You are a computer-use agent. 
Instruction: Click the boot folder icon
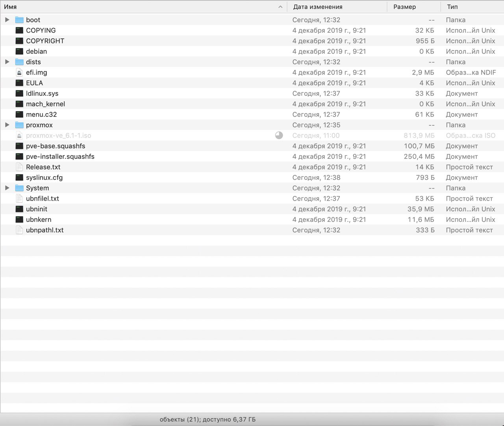[x=19, y=20]
